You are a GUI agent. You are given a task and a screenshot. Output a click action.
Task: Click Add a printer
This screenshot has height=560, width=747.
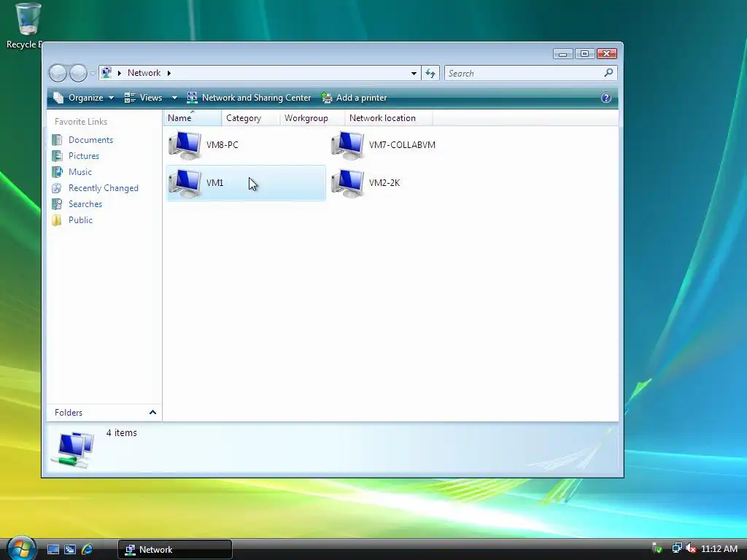click(x=354, y=98)
